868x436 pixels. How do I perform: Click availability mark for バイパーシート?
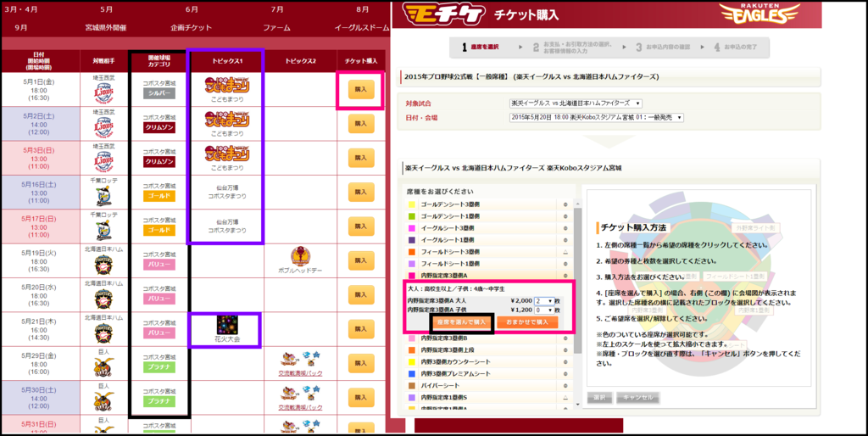pyautogui.click(x=565, y=386)
